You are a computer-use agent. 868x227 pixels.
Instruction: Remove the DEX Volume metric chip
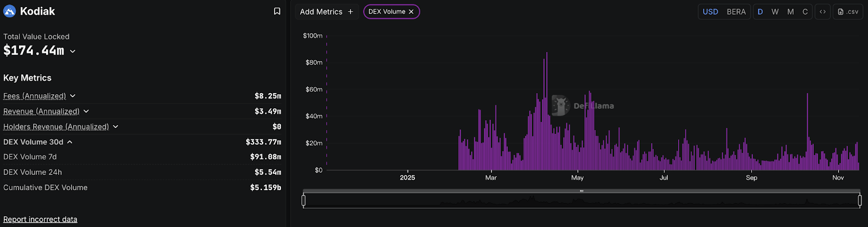pos(411,12)
